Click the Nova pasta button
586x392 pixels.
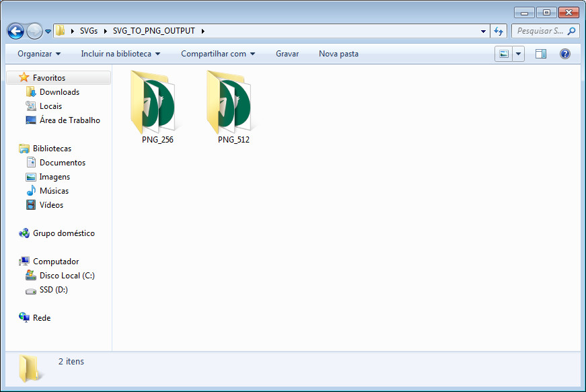[x=338, y=53]
